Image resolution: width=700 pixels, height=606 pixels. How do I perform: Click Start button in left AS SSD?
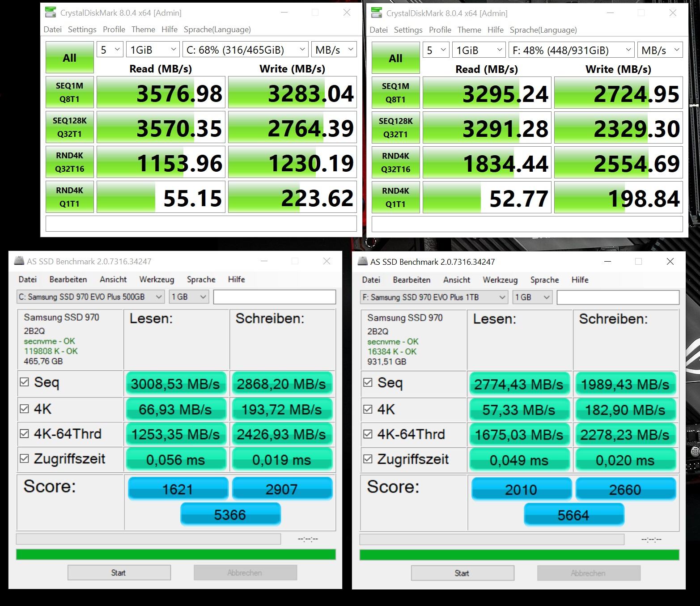119,572
